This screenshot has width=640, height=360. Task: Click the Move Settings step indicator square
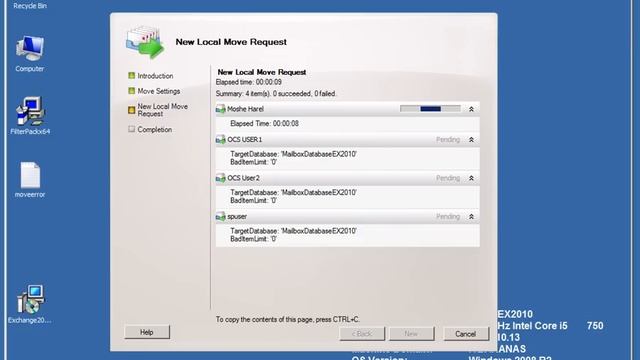coord(131,91)
